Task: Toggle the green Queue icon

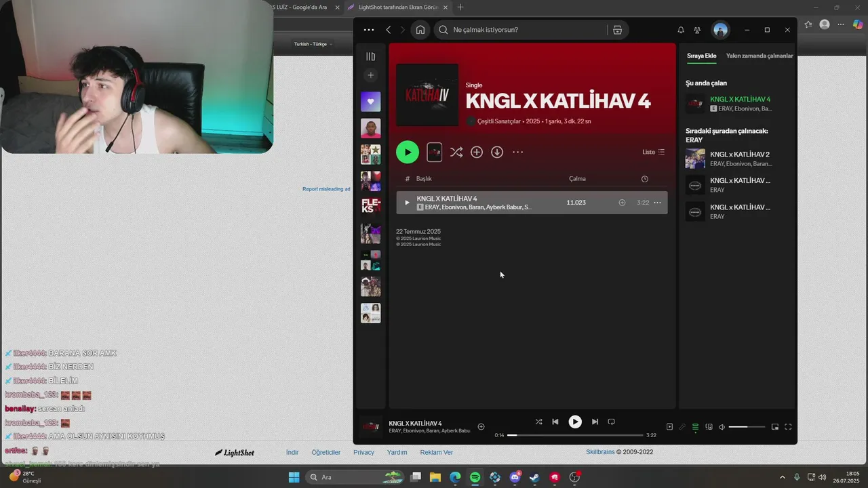Action: point(695,427)
